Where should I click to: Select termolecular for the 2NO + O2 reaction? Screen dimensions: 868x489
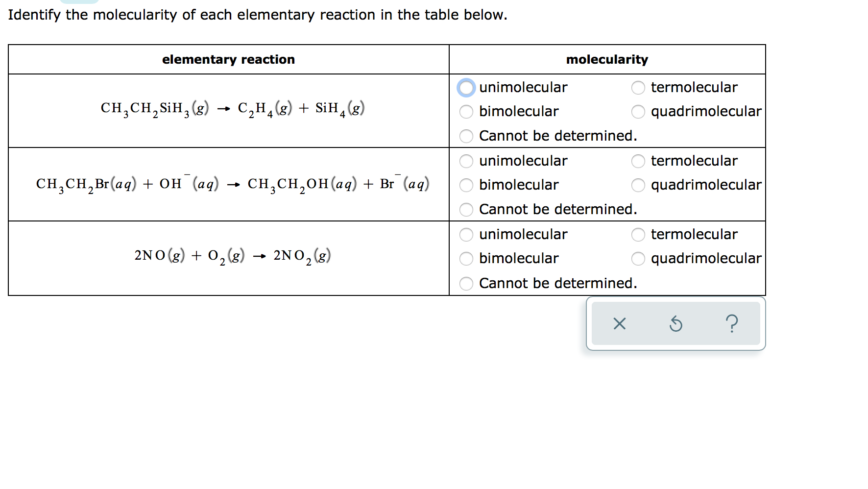point(638,234)
